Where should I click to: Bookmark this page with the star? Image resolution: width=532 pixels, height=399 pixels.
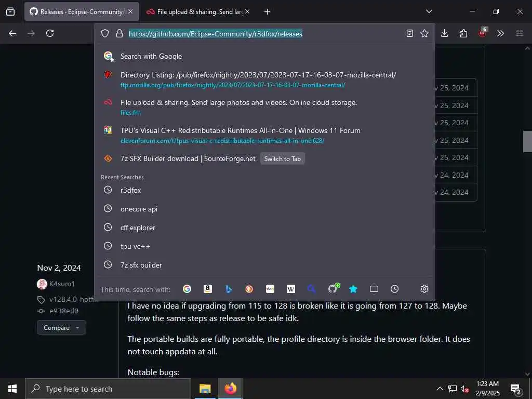424,33
